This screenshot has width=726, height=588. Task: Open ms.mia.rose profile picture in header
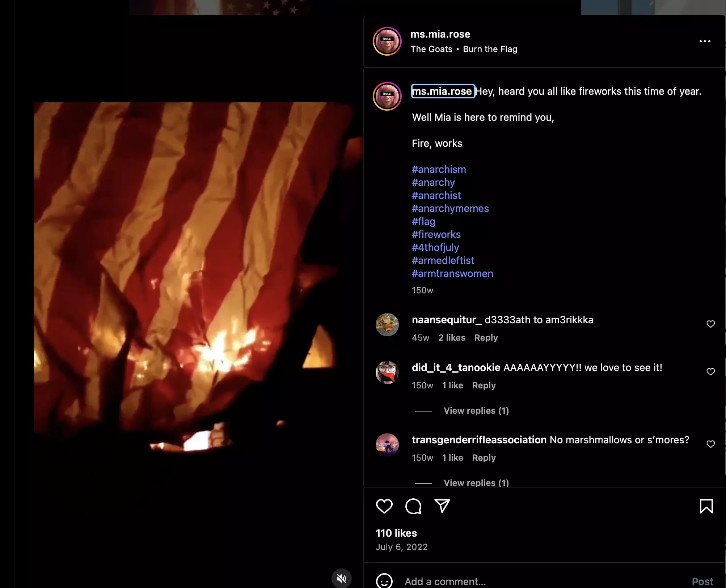pos(387,41)
